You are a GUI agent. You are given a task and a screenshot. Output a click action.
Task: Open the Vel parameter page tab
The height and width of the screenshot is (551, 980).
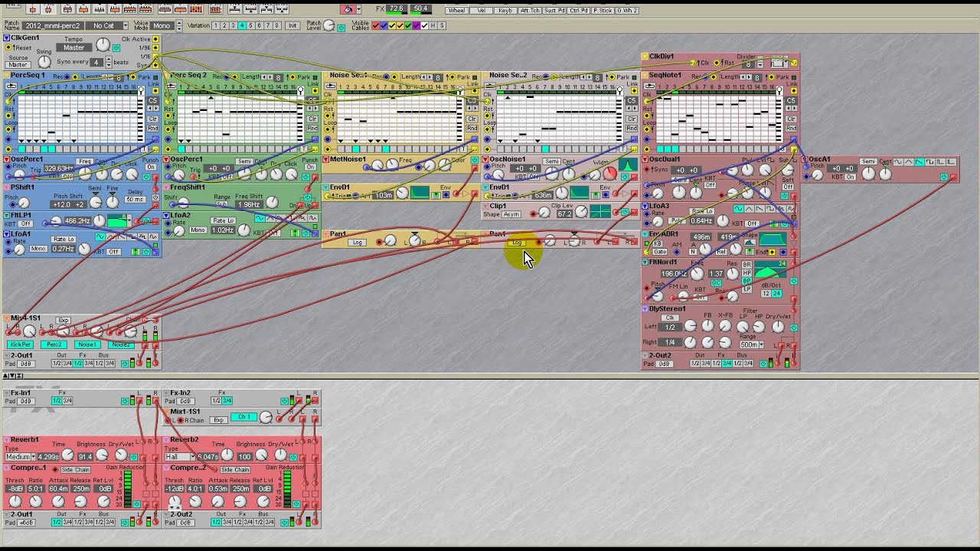[482, 11]
